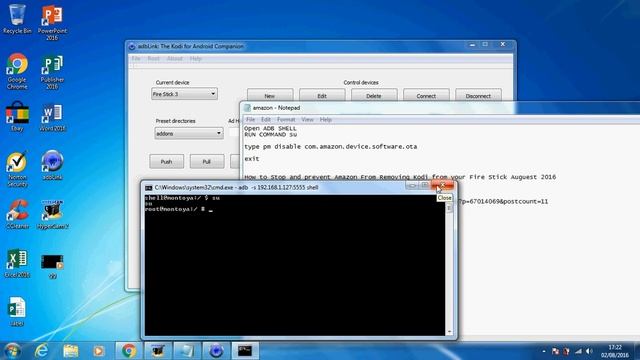Click the New button in adbLink
This screenshot has width=640, height=360.
(270, 96)
